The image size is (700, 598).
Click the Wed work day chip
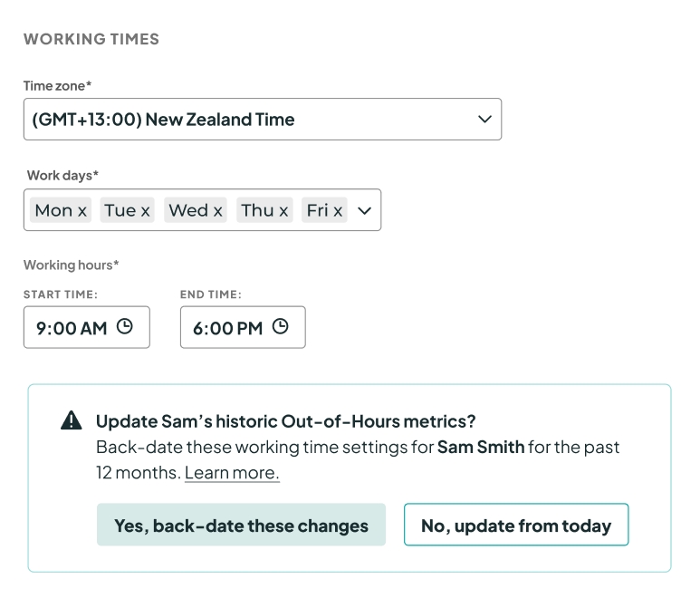(x=188, y=210)
